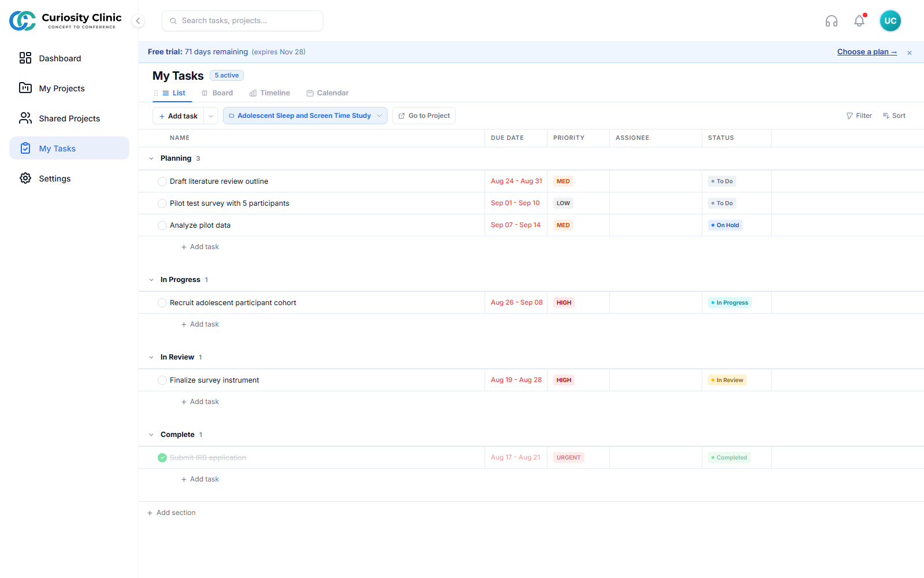
Task: Switch to the Board tab
Action: 217,93
